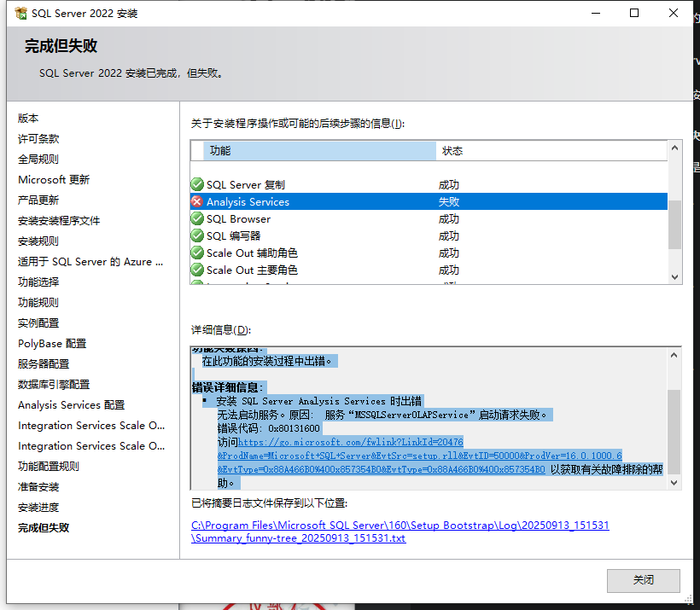Click the 功能 column header
Image resolution: width=700 pixels, height=610 pixels.
point(319,151)
